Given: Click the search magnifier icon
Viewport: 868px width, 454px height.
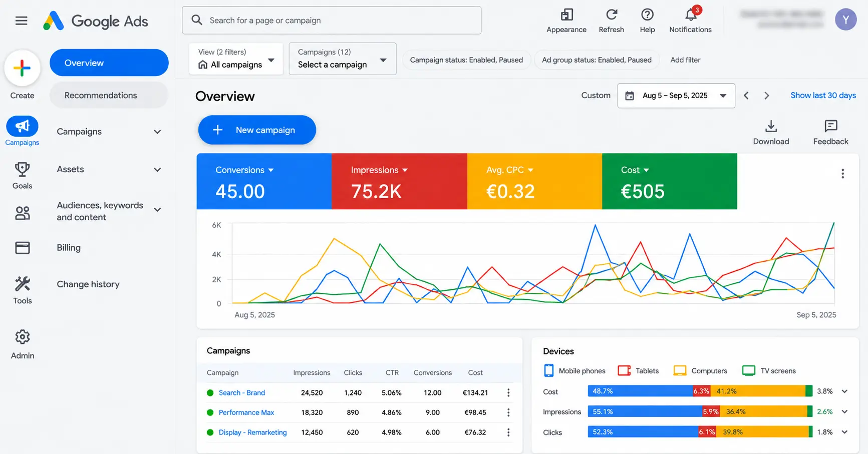Looking at the screenshot, I should (197, 20).
